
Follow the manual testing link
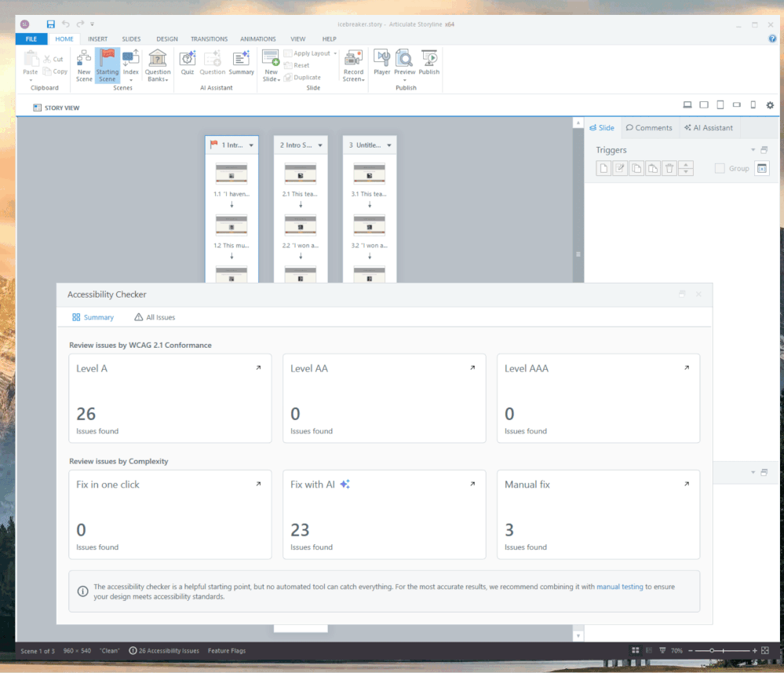pyautogui.click(x=619, y=587)
